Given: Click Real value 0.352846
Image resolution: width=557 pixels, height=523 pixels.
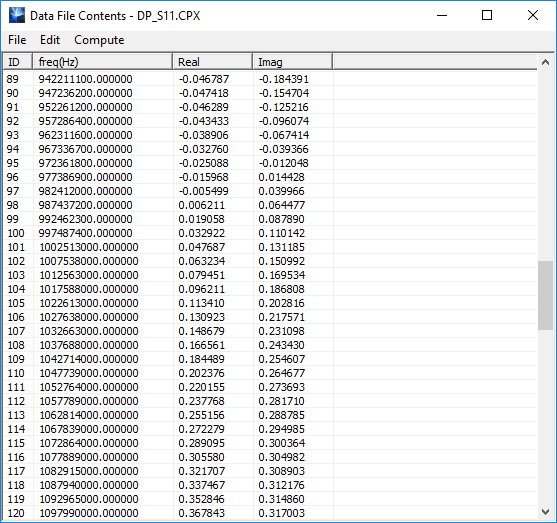Looking at the screenshot, I should [x=201, y=499].
